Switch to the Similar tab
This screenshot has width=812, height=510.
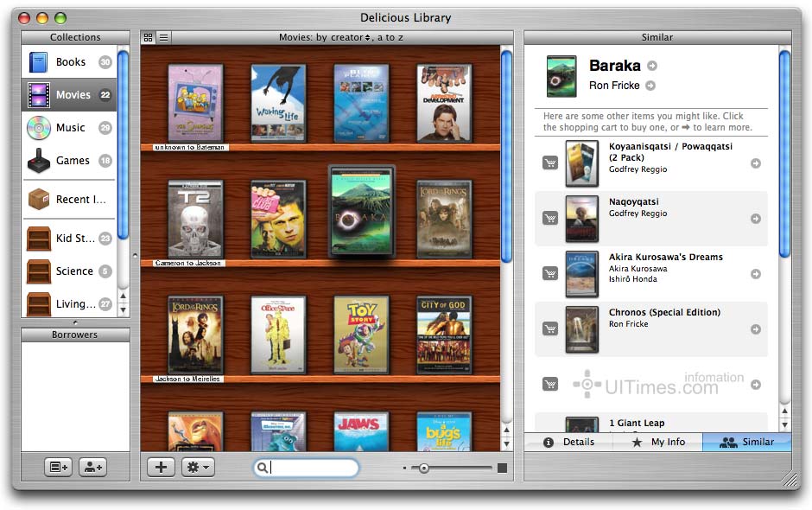click(746, 442)
